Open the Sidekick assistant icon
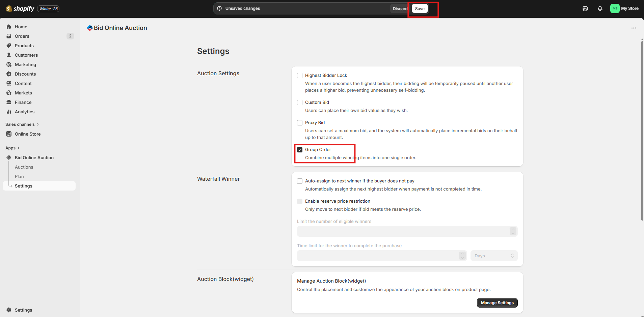 pyautogui.click(x=585, y=8)
